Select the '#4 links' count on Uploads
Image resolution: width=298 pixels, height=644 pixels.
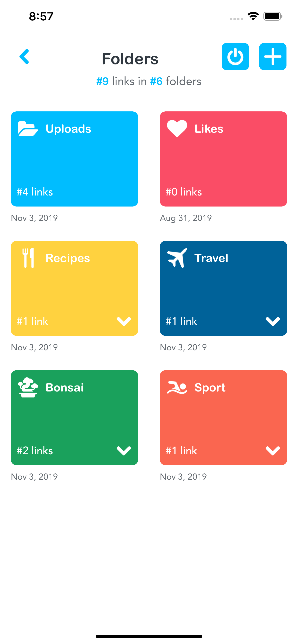click(35, 192)
